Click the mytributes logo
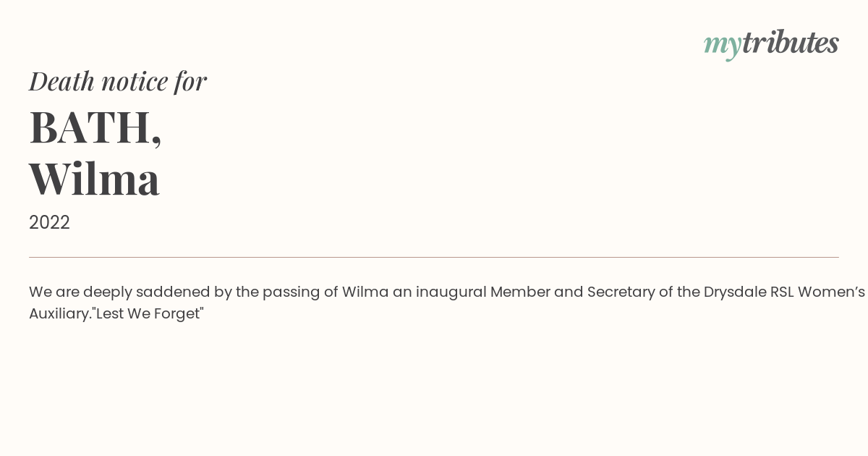Image resolution: width=868 pixels, height=456 pixels. coord(771,43)
